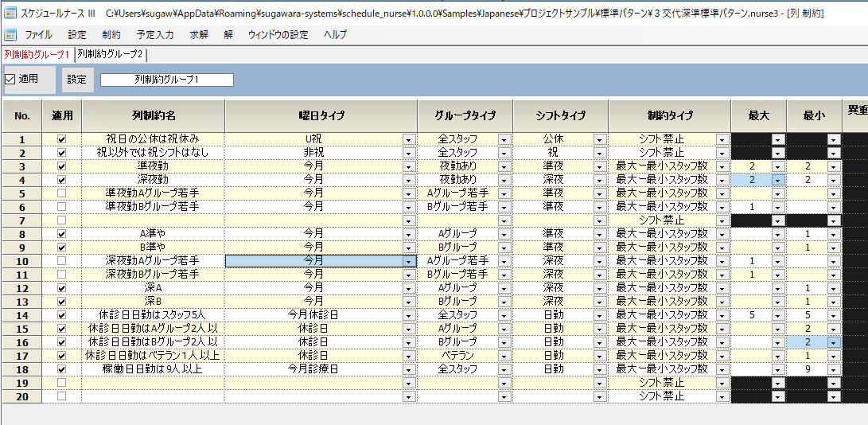Uncheck 適用 for row 18 稼働日日勤は9人以上
This screenshot has width=868, height=425.
[x=61, y=368]
